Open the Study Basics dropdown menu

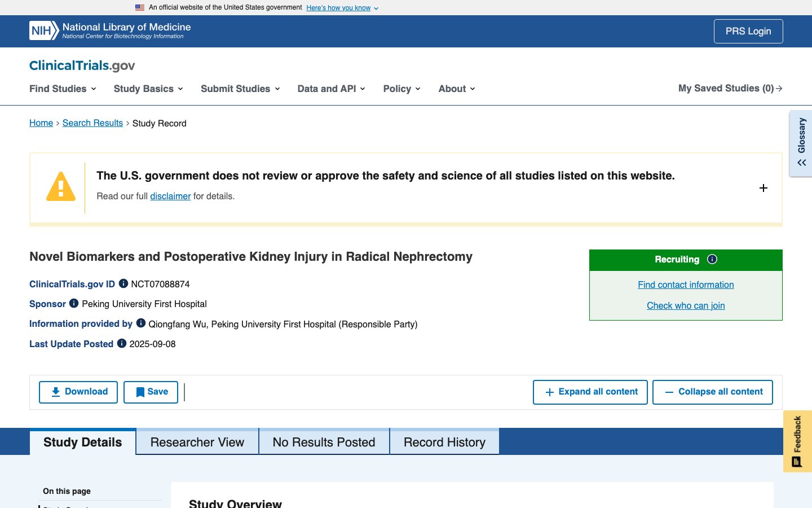click(148, 89)
